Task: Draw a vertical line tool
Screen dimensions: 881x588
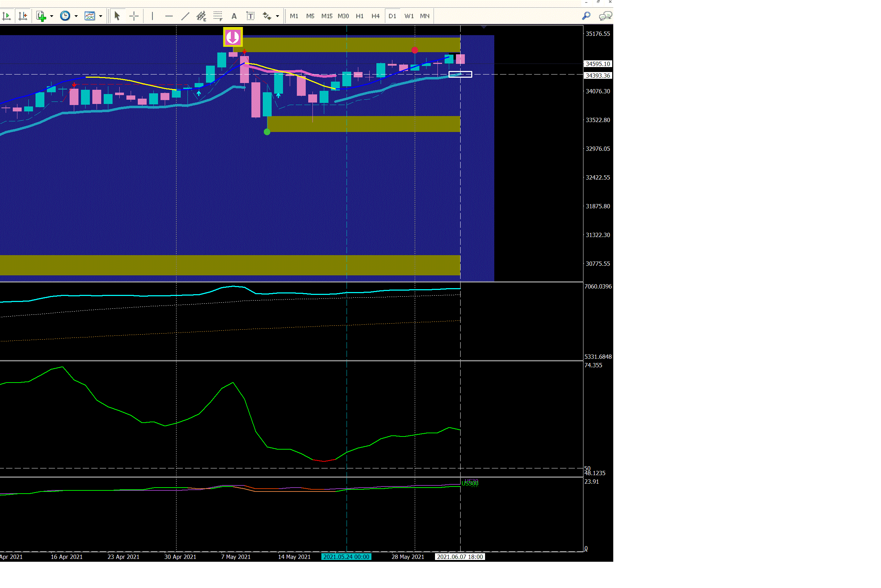Action: click(x=152, y=16)
